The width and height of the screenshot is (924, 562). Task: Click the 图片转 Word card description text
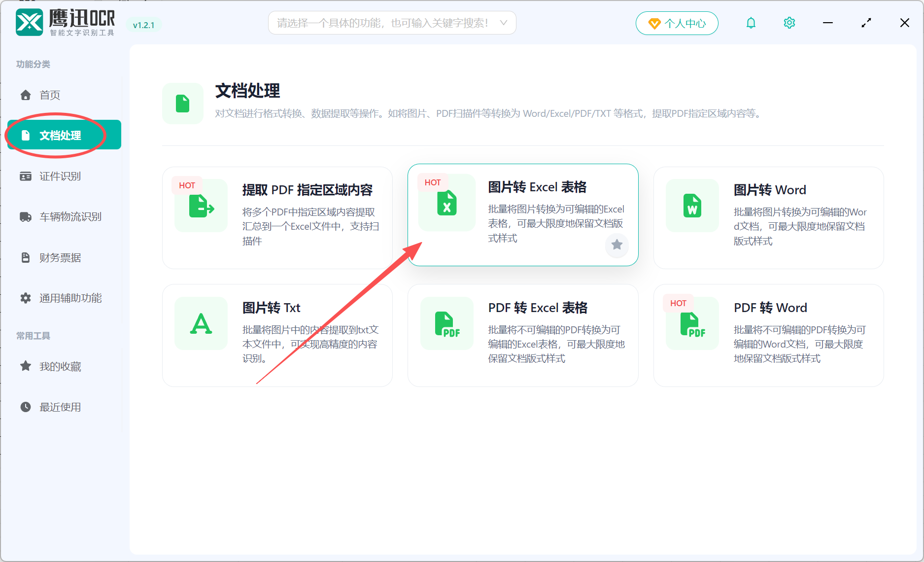[x=800, y=226]
